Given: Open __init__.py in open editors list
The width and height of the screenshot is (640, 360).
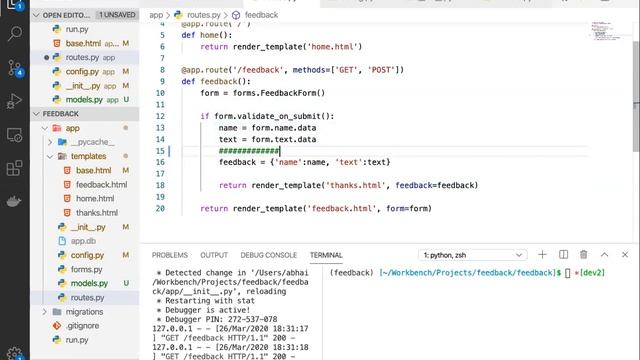Looking at the screenshot, I should tap(85, 86).
